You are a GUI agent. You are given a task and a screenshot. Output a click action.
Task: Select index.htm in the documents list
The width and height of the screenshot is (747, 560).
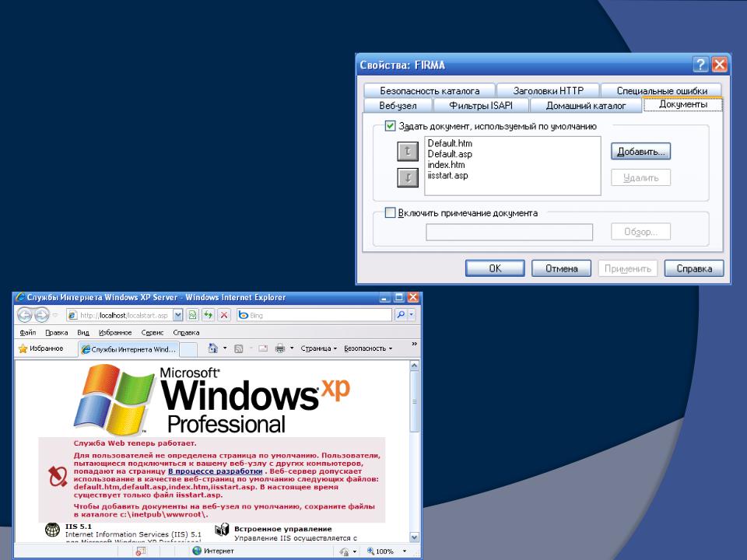[x=446, y=165]
